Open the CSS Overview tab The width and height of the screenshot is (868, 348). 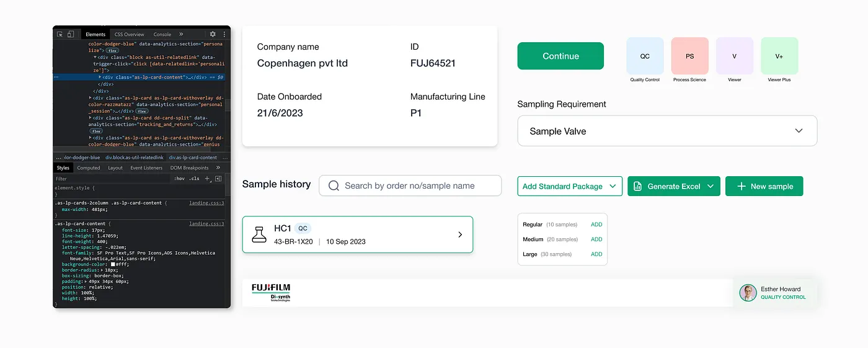[129, 35]
